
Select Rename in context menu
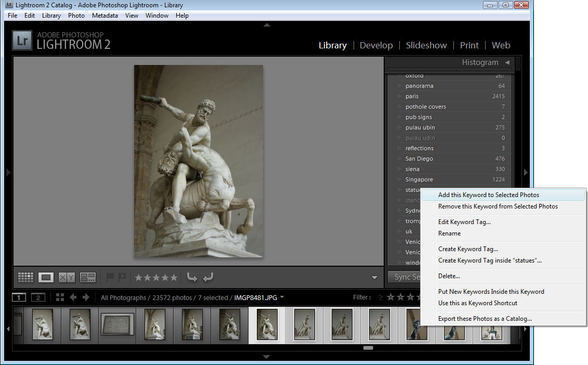(503, 233)
